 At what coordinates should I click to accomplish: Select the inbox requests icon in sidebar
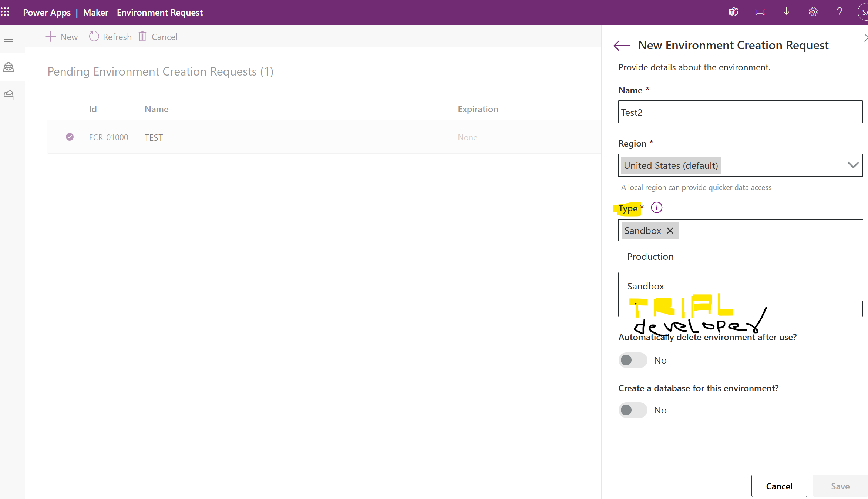[9, 94]
